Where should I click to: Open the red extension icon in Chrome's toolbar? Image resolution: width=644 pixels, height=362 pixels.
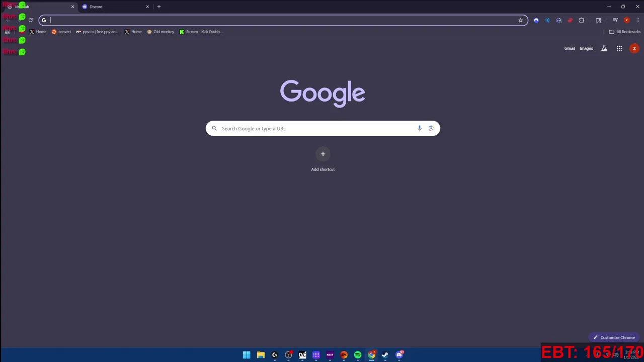click(570, 20)
